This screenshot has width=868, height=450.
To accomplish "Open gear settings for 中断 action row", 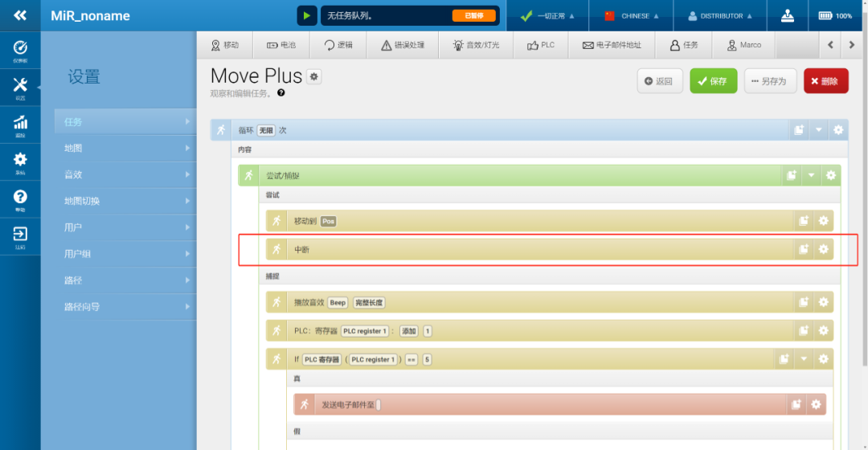I will pos(823,249).
